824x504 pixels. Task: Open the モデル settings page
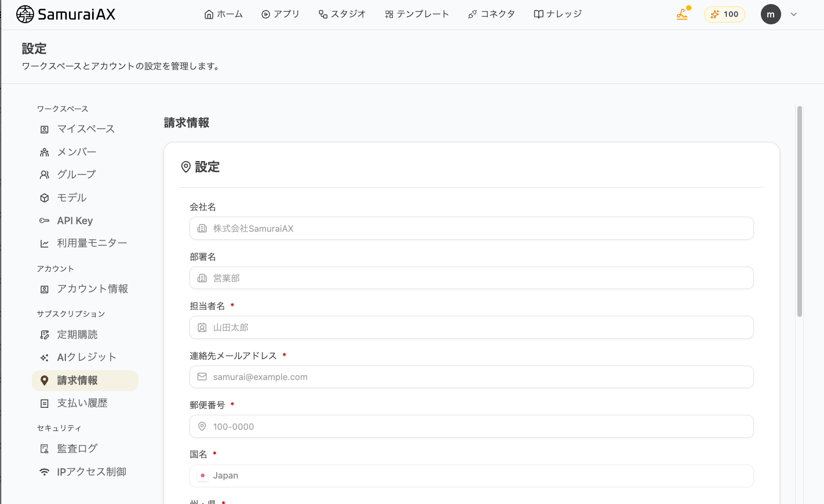point(85,198)
